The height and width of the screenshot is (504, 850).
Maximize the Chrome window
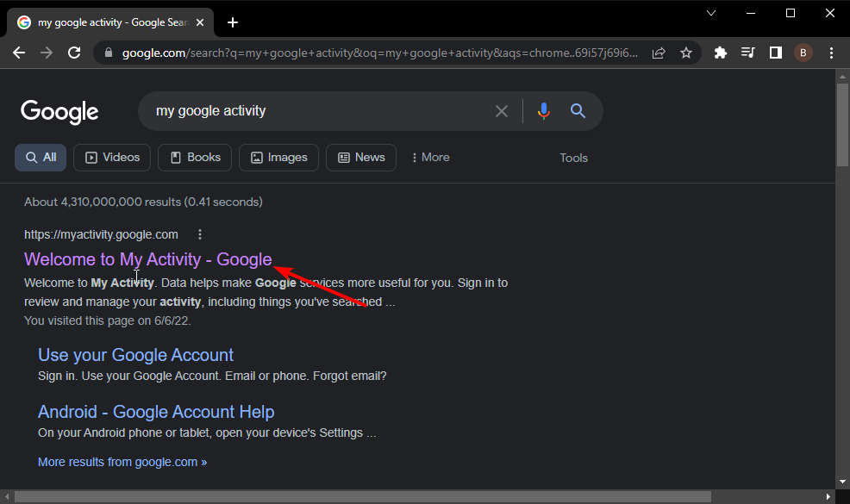(791, 13)
